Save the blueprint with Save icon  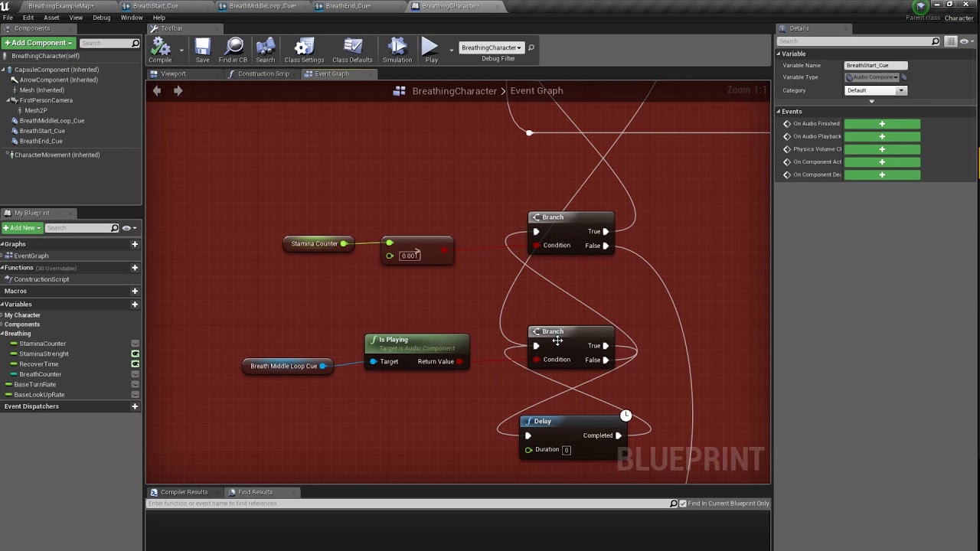pos(202,50)
